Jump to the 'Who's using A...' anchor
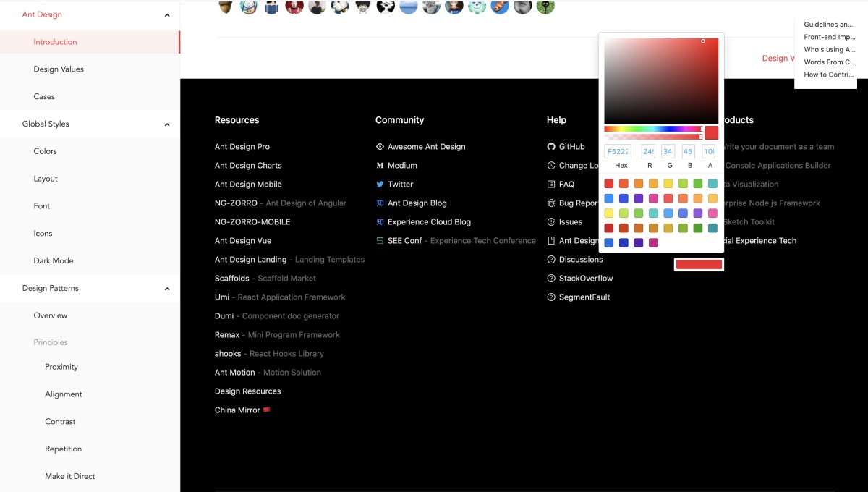The image size is (868, 492). pos(829,50)
